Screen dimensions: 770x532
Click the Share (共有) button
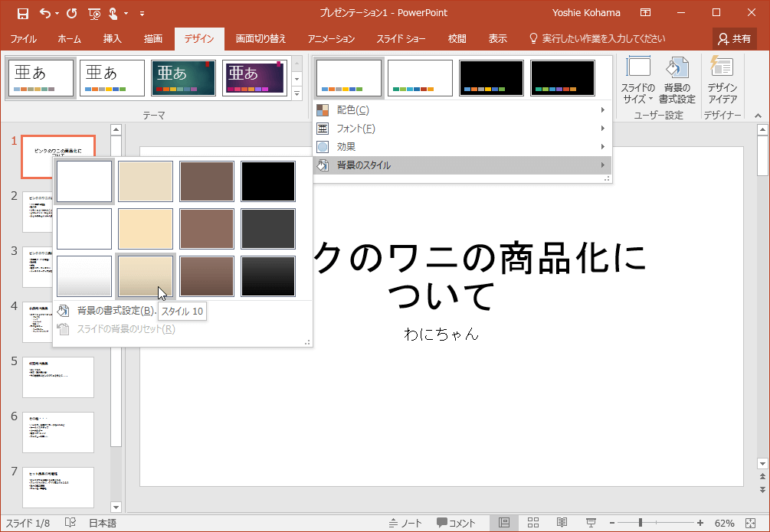click(734, 38)
